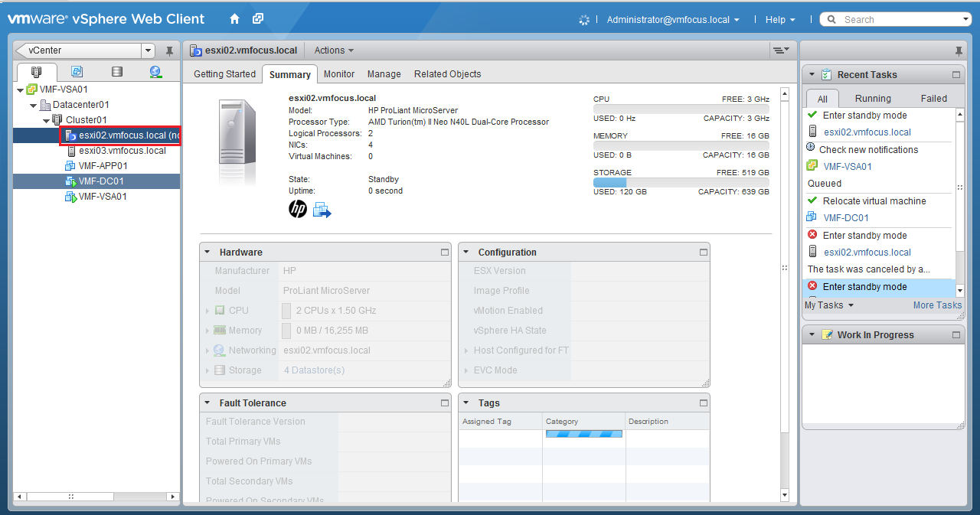Open the More Tasks link
The width and height of the screenshot is (980, 515).
point(936,305)
